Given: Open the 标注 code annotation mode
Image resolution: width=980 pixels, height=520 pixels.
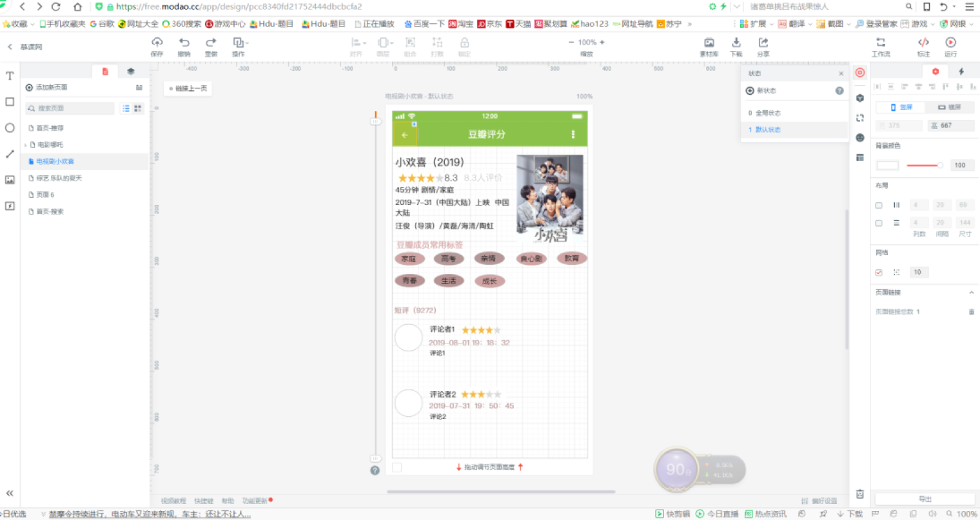Looking at the screenshot, I should coord(923,43).
